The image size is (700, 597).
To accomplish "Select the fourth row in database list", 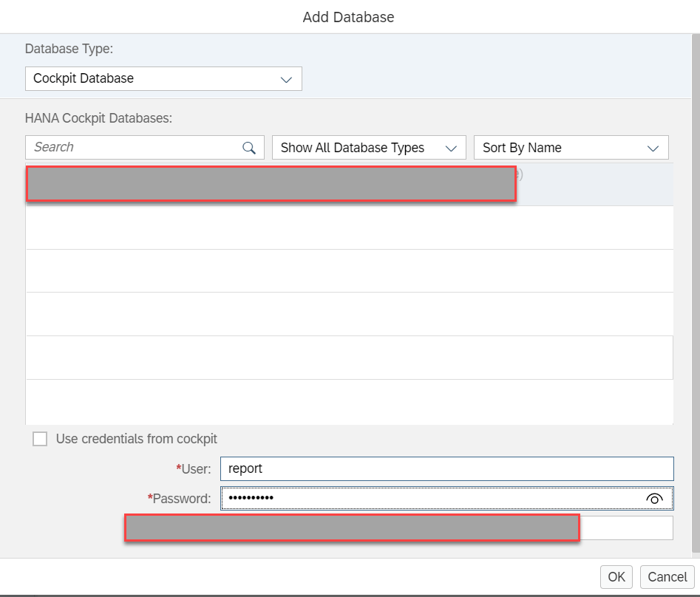I will [349, 314].
